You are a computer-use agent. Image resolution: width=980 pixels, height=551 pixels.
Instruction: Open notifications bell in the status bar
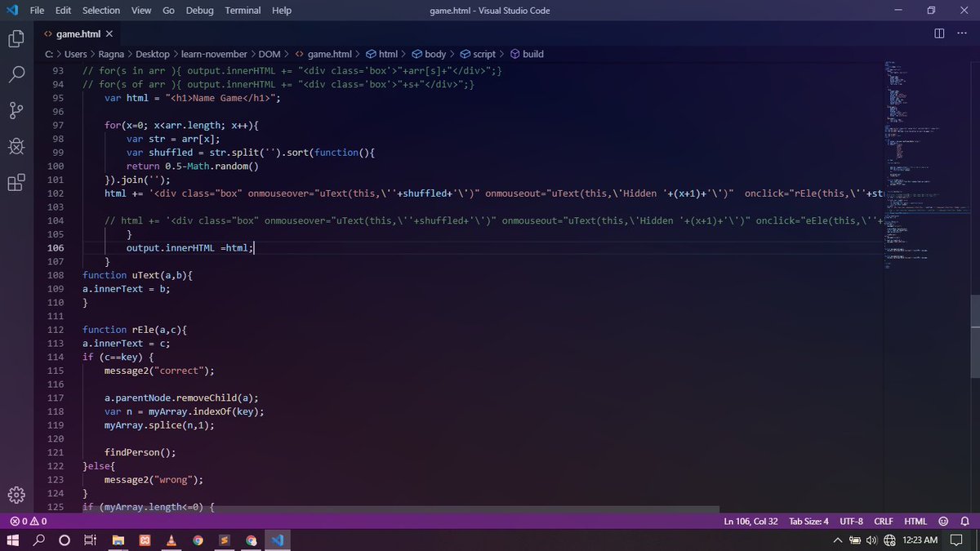pyautogui.click(x=964, y=521)
